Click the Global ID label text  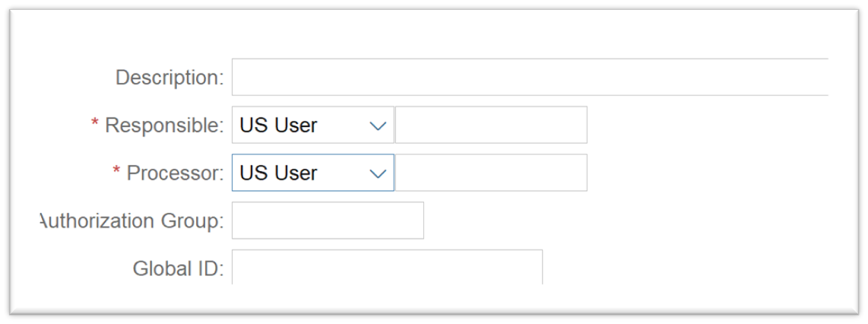[x=178, y=268]
